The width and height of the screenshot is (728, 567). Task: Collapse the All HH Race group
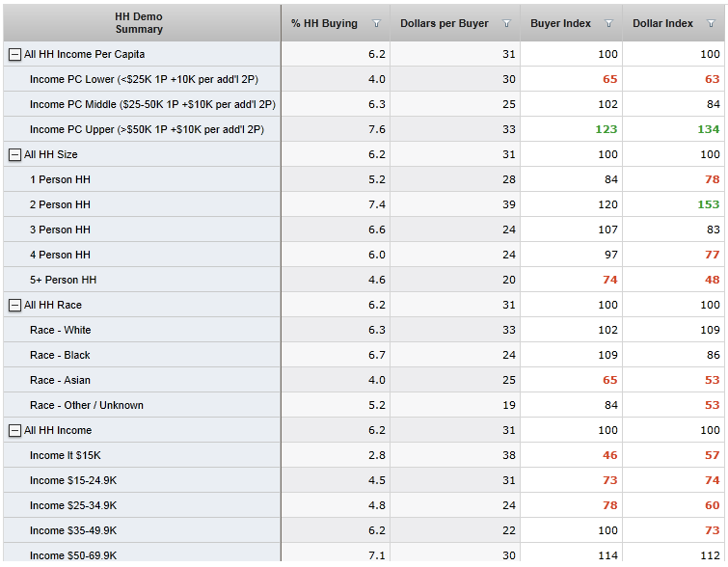(x=14, y=306)
